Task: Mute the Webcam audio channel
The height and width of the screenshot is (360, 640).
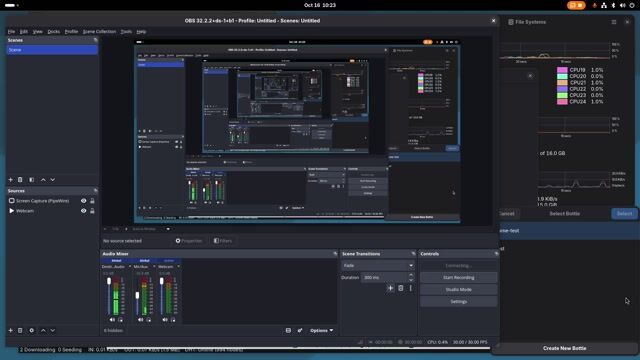Action: (165, 320)
